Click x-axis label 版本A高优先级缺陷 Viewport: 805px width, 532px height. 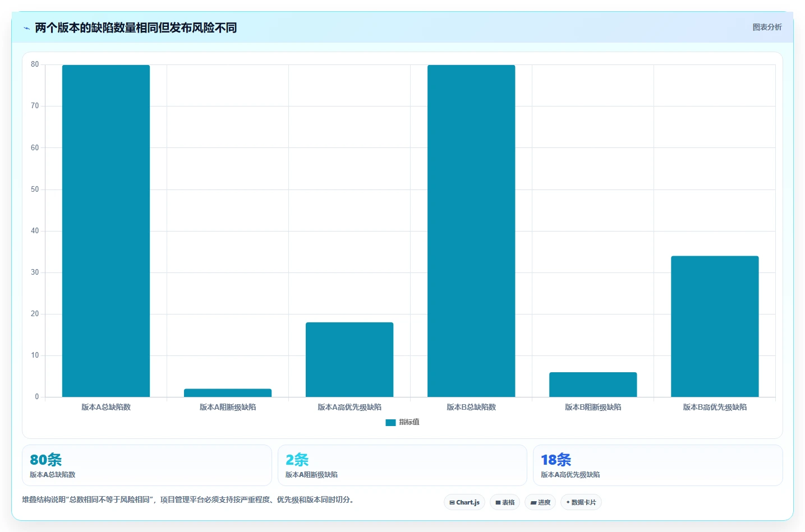[349, 407]
